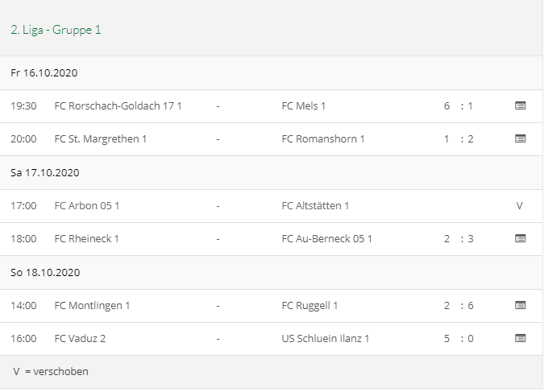Click FC St. Margrethen 1 team name

(x=101, y=138)
